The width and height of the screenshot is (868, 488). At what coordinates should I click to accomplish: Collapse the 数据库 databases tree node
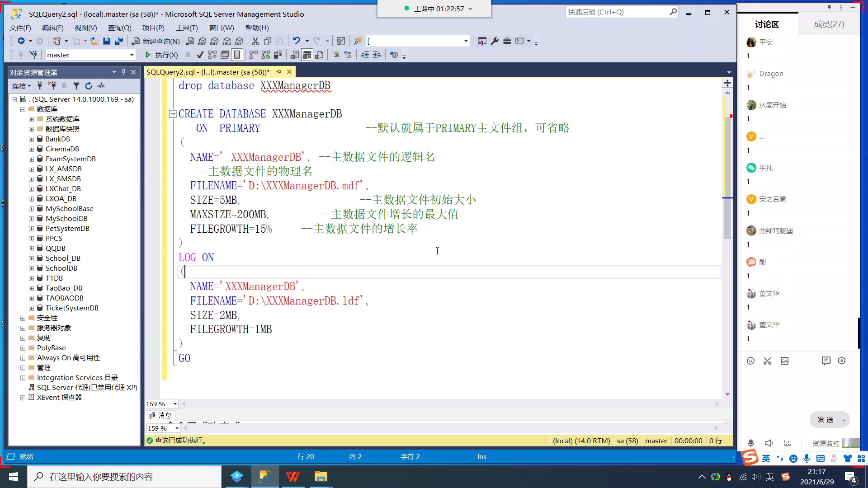[x=23, y=109]
